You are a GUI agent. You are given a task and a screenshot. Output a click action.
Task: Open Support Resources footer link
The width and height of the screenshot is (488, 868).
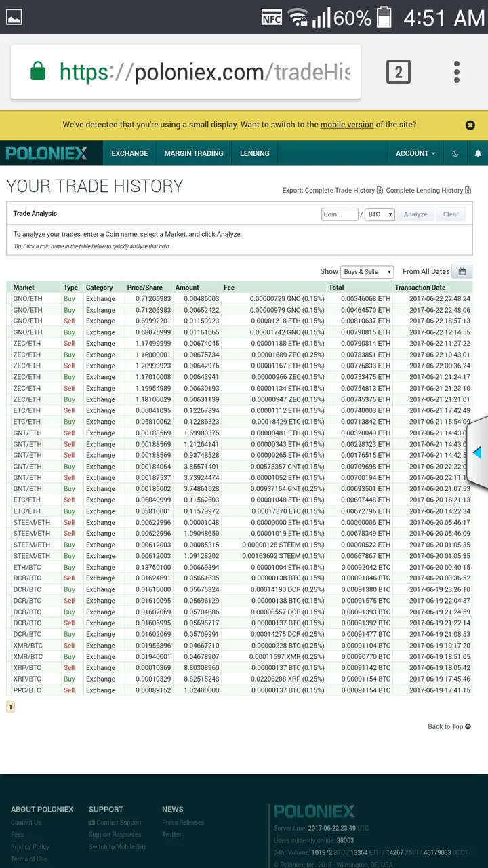pos(115,835)
